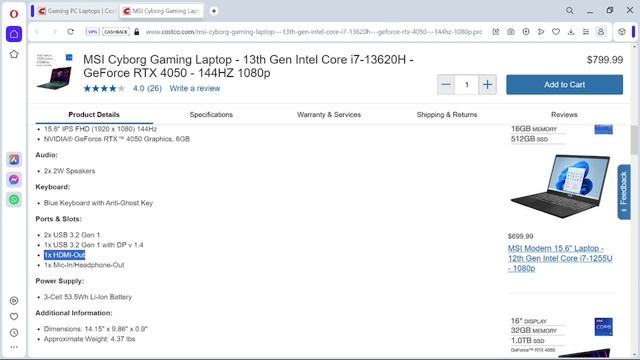The image size is (640, 360).
Task: Take a snapshot with camera icon
Action: tap(511, 32)
